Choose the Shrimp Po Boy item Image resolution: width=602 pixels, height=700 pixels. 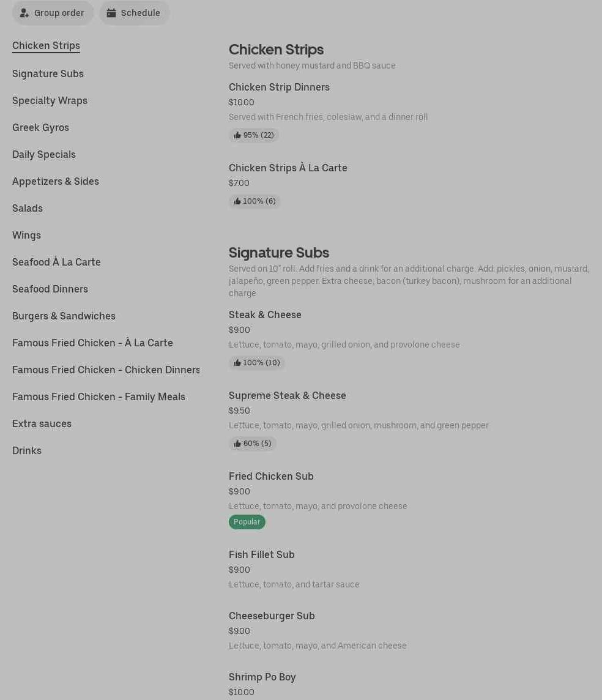(x=262, y=677)
